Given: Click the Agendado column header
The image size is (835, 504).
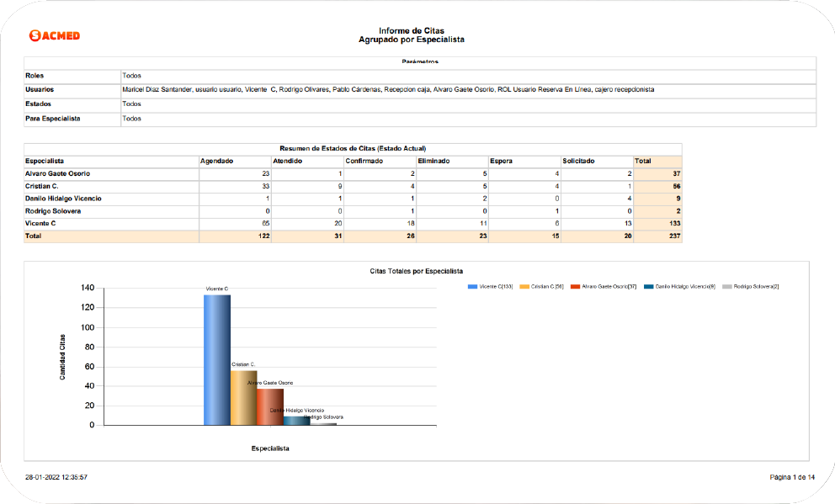Looking at the screenshot, I should click(x=217, y=161).
